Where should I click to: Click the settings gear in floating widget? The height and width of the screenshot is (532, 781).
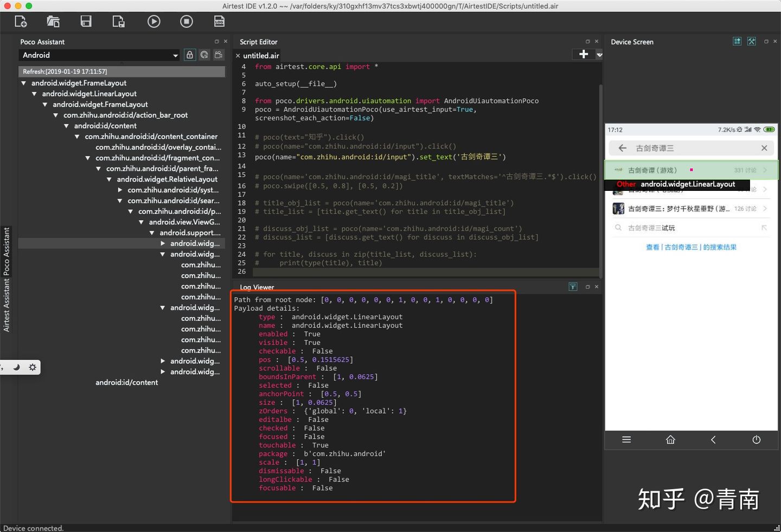(33, 367)
